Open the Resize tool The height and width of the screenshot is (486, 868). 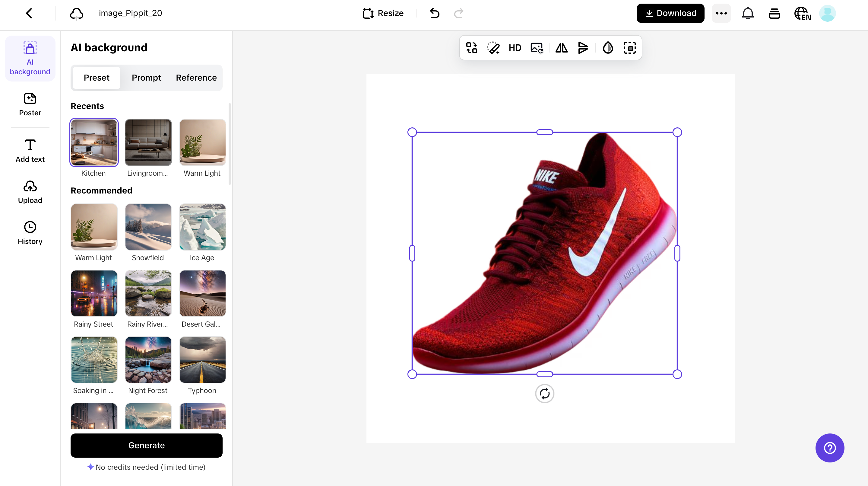click(383, 13)
